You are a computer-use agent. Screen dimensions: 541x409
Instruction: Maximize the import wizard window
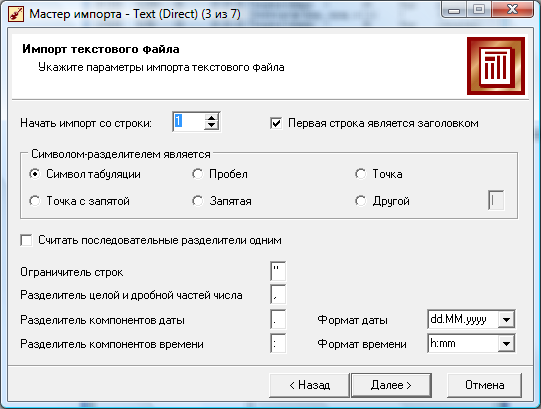pos(479,10)
